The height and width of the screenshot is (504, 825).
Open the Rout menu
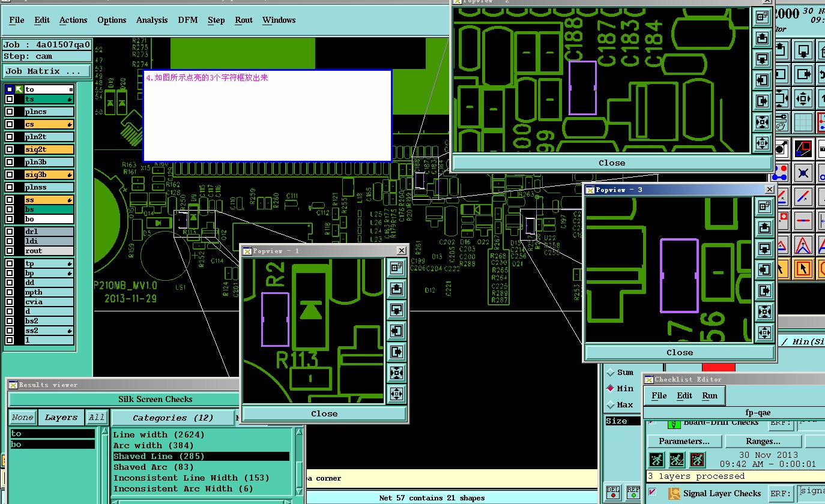pyautogui.click(x=244, y=20)
